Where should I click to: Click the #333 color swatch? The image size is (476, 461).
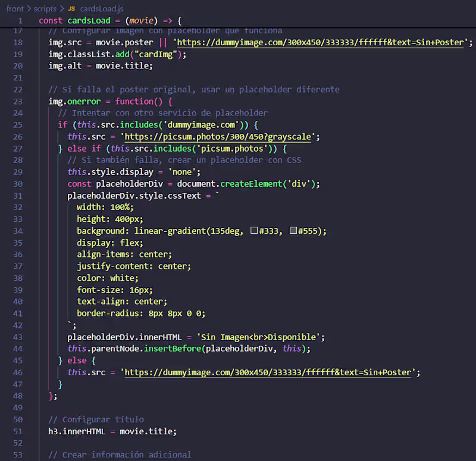tap(254, 230)
